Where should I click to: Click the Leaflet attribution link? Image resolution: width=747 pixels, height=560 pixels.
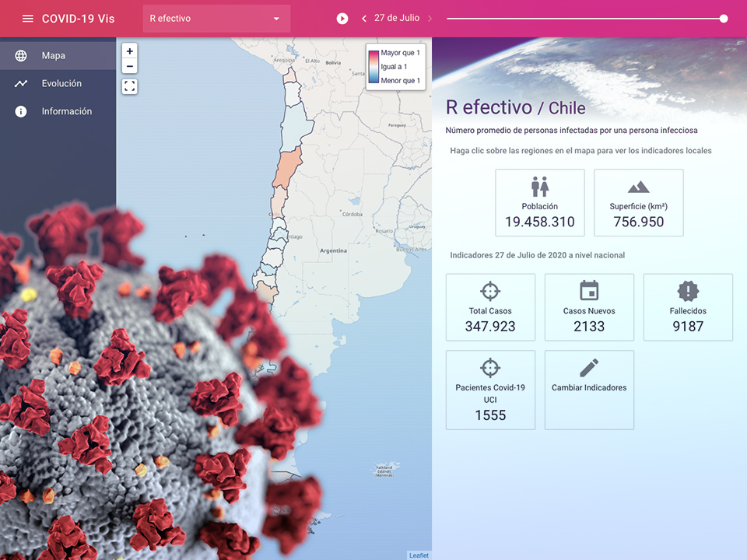coord(419,555)
